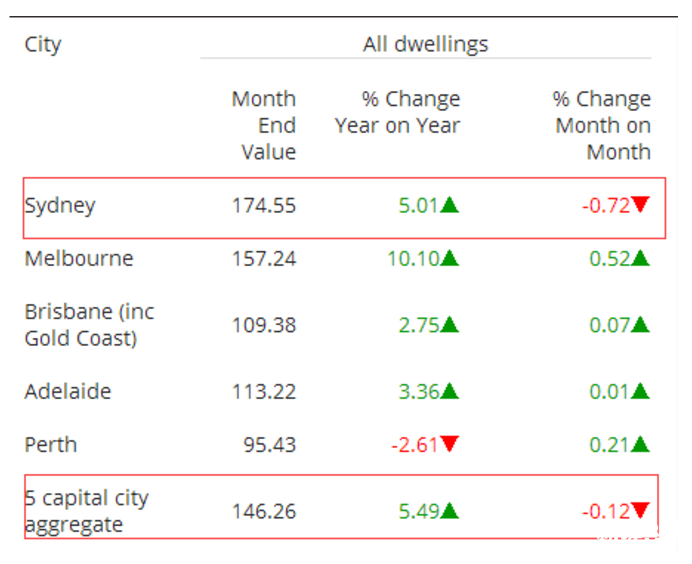
Task: Click the green up arrow beside Sydney 5.01
Action: tap(450, 206)
